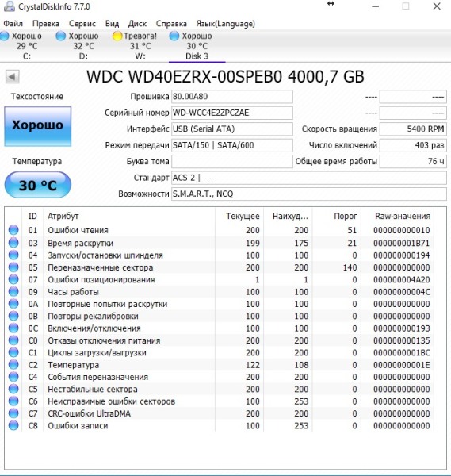This screenshot has height=476, width=451.
Task: Click the serial number field WD-WCC4E2ZPCZAE
Action: click(x=232, y=113)
